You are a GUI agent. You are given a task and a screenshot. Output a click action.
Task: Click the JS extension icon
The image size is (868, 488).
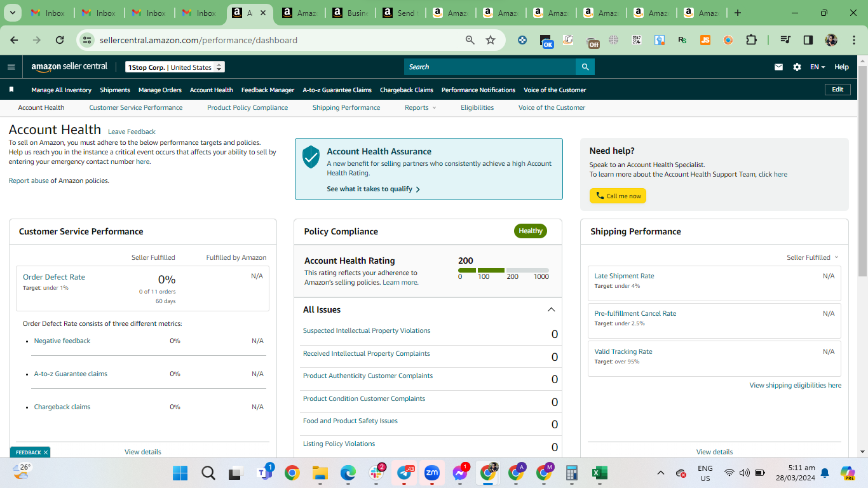(x=705, y=40)
